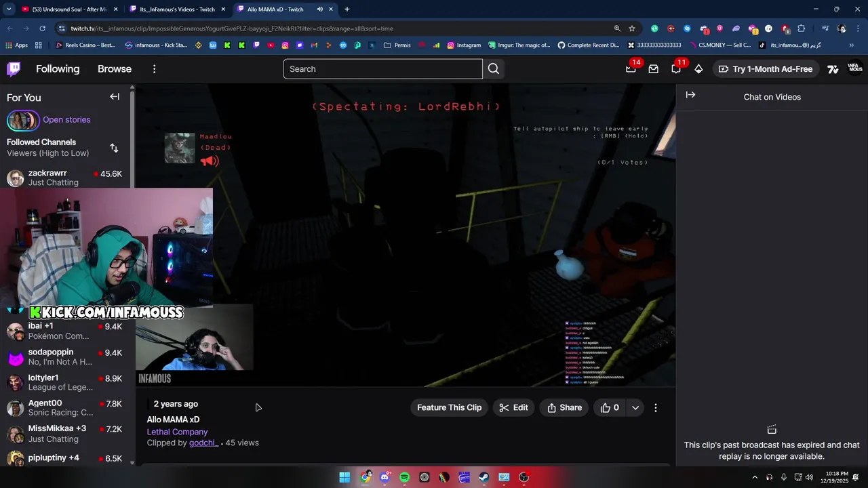Viewport: 868px width, 488px height.
Task: Like the clip with thumbs up
Action: [x=609, y=407]
